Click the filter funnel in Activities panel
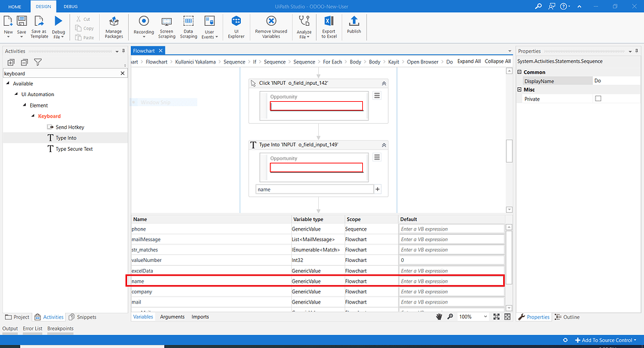644x348 pixels. tap(38, 62)
